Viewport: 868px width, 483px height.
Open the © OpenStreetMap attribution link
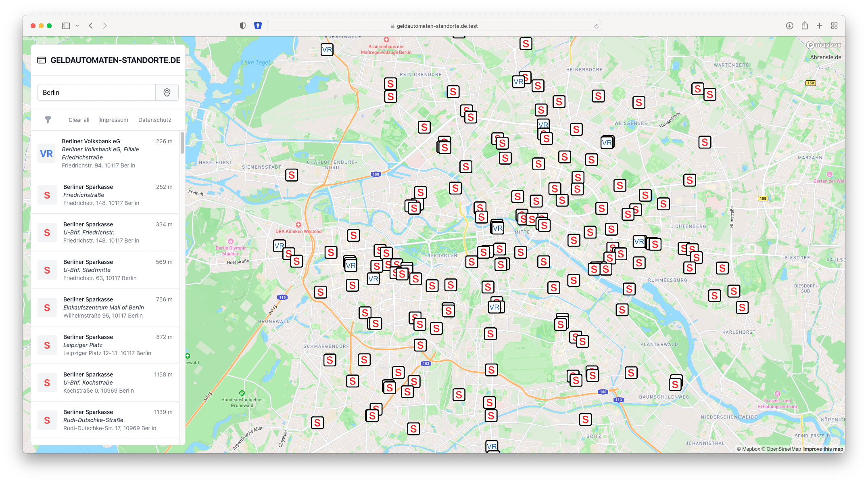click(x=781, y=449)
